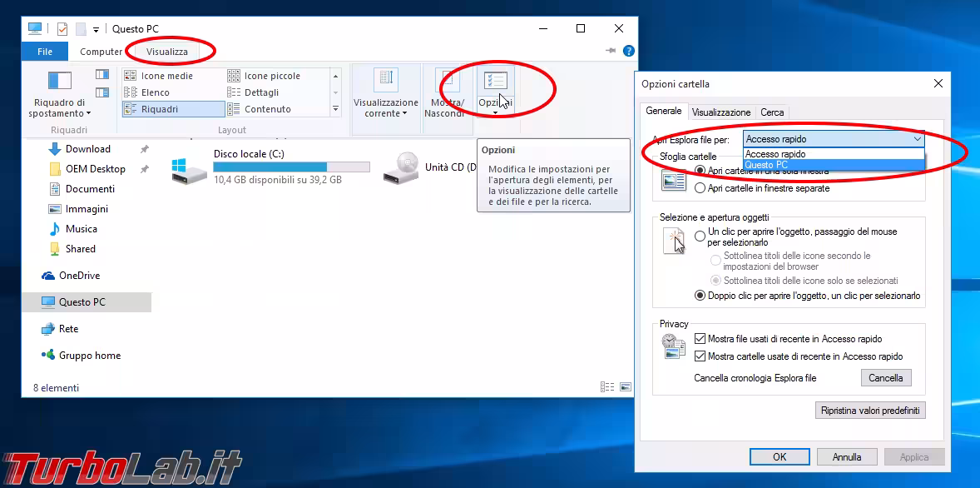Select the Icone piccole layout icon
Screen dimensions: 980x488
(x=233, y=75)
